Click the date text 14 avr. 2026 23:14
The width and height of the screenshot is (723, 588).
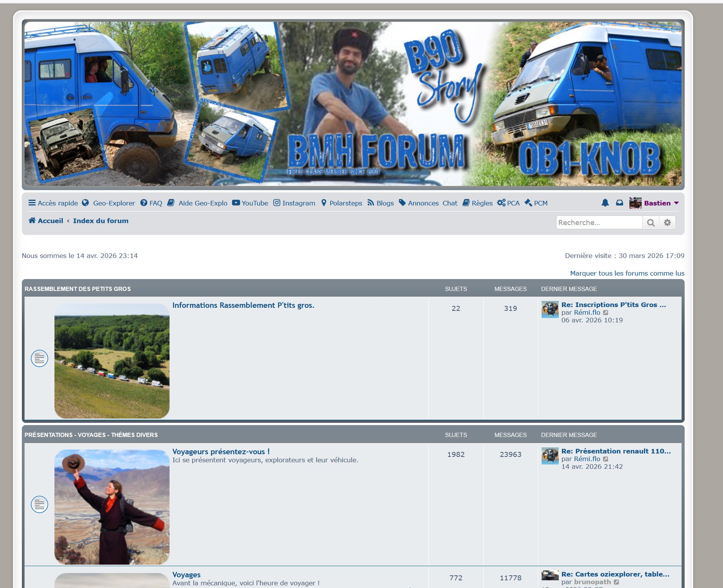pyautogui.click(x=107, y=256)
